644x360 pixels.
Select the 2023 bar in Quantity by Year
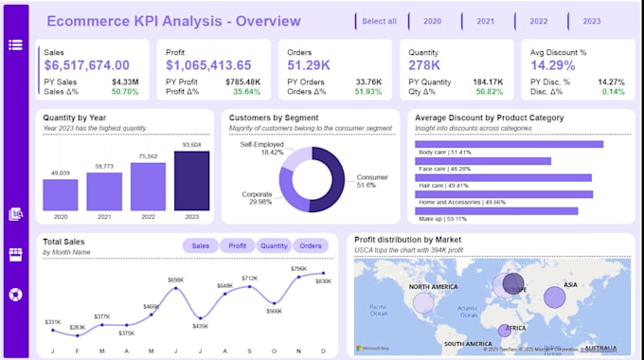(192, 181)
